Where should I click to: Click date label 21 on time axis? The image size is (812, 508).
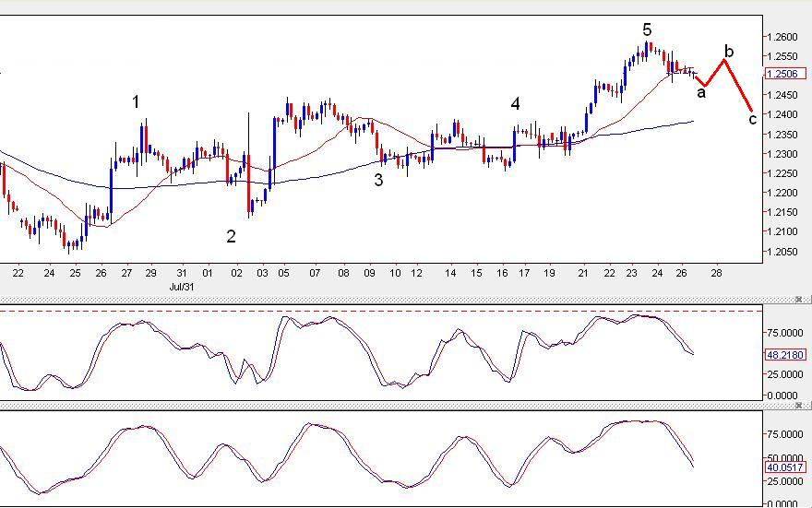coord(583,273)
